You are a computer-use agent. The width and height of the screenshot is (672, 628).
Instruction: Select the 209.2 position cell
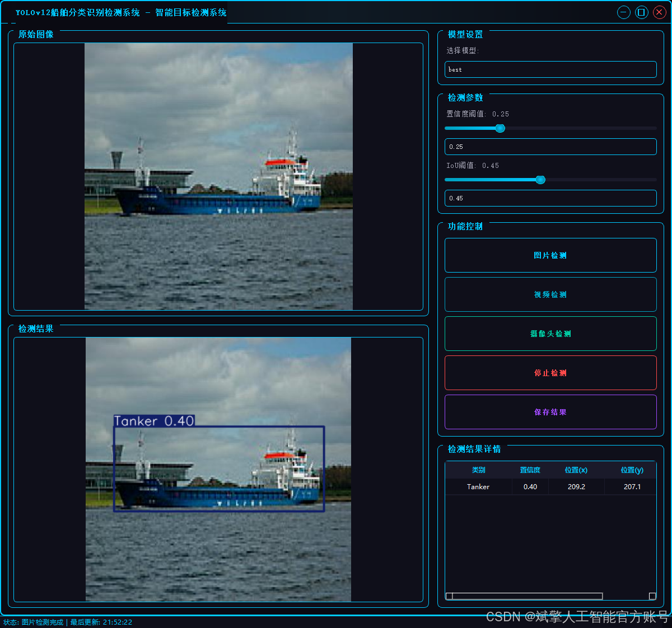(576, 487)
